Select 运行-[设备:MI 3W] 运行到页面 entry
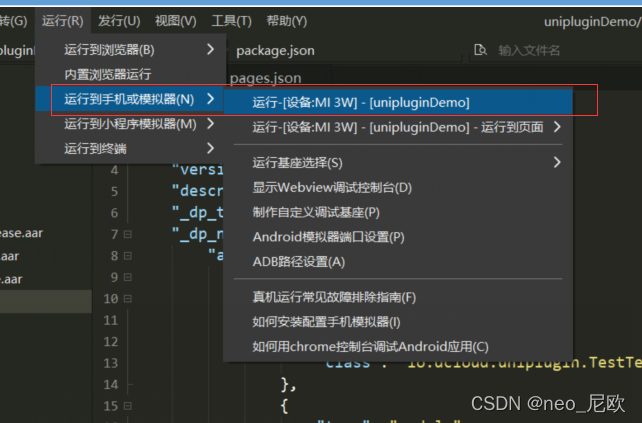This screenshot has height=423, width=642. pos(398,127)
